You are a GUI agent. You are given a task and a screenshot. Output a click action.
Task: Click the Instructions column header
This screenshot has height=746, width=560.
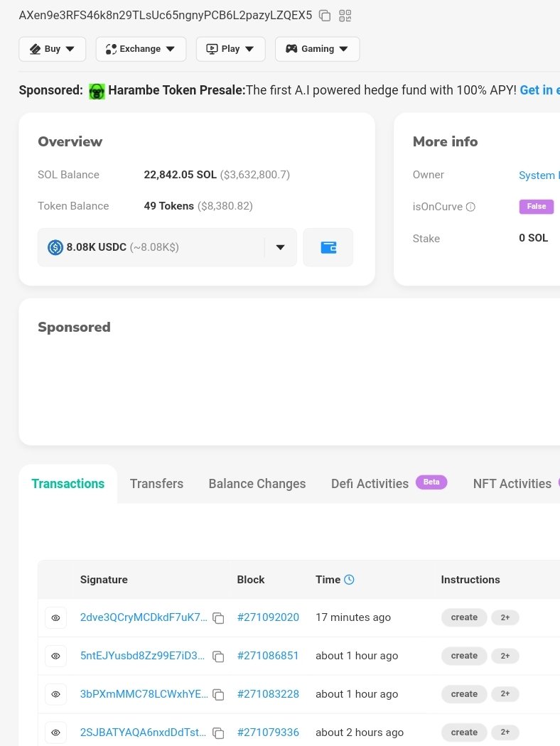pyautogui.click(x=470, y=580)
